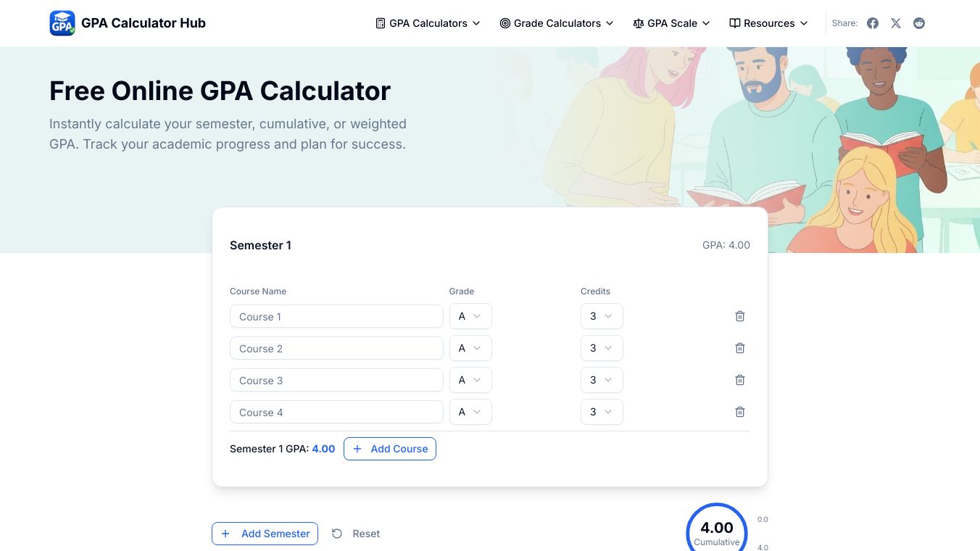Open the GPA Calculators menu

click(x=427, y=22)
